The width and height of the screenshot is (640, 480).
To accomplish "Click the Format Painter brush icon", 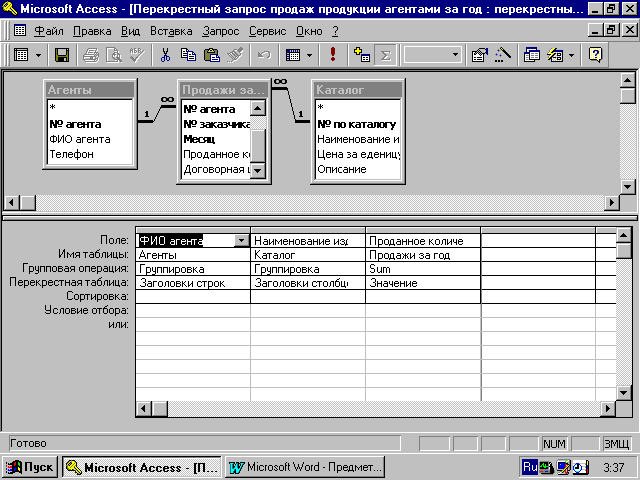I will pos(235,55).
